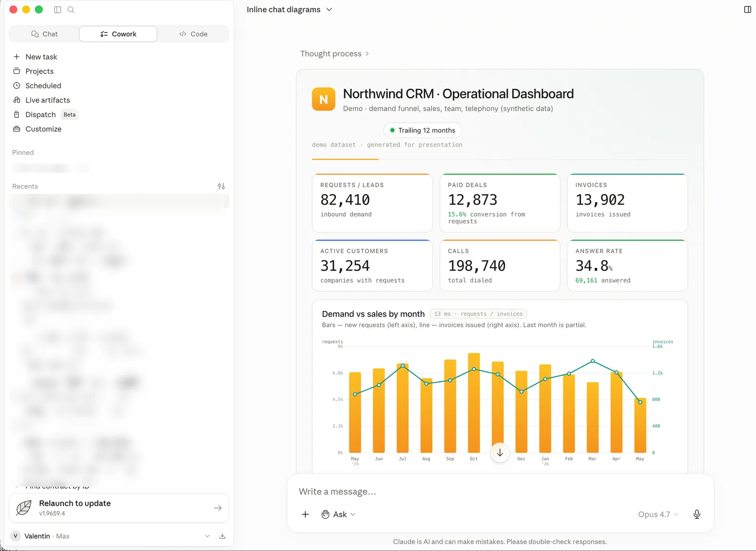
Task: Click the May partial-month bar
Action: (640, 425)
